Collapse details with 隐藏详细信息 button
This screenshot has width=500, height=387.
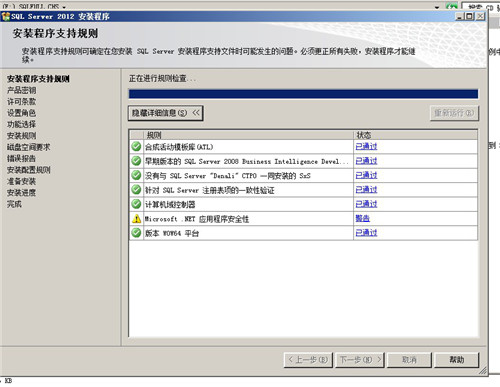pyautogui.click(x=166, y=113)
